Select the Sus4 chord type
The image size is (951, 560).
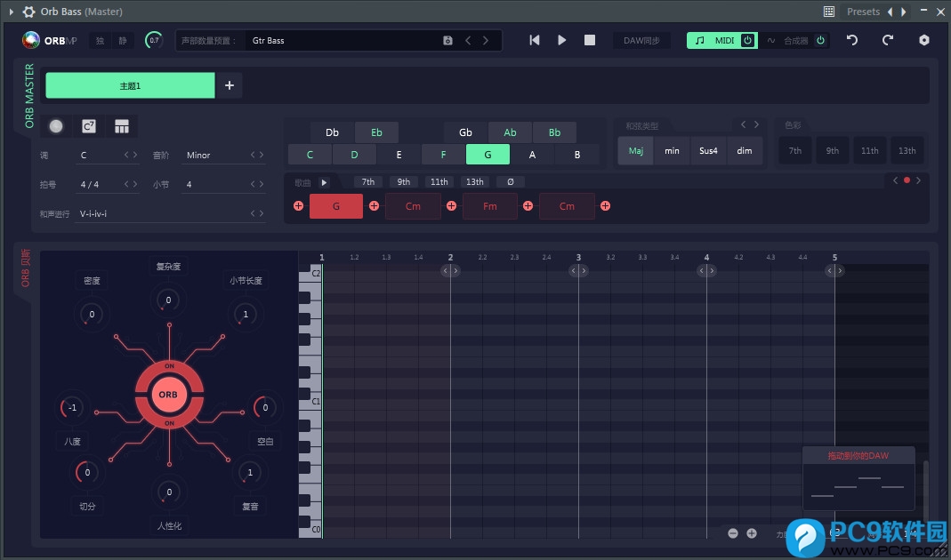pos(708,151)
